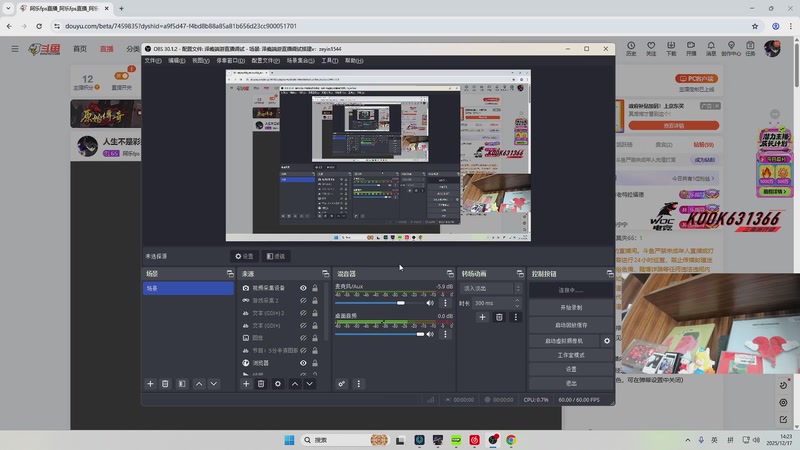Screen dimensions: 800x450
Task: Open advanced audio properties in mixer
Action: (x=342, y=384)
